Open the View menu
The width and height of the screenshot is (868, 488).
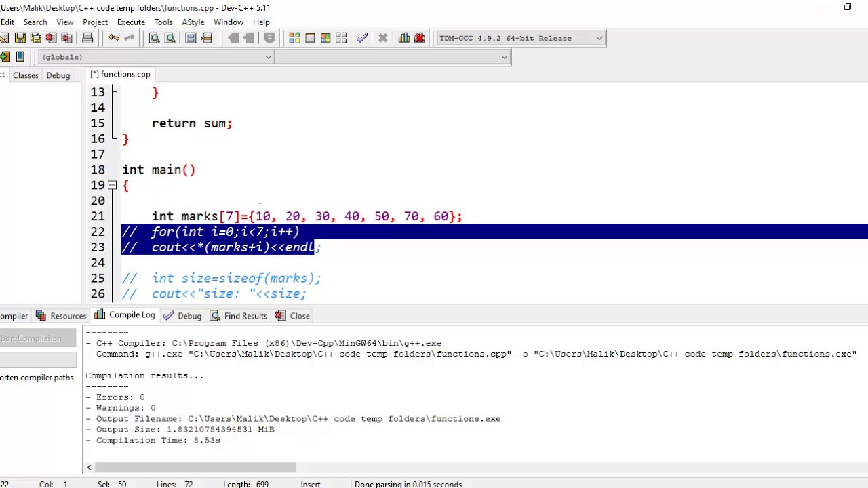(65, 22)
